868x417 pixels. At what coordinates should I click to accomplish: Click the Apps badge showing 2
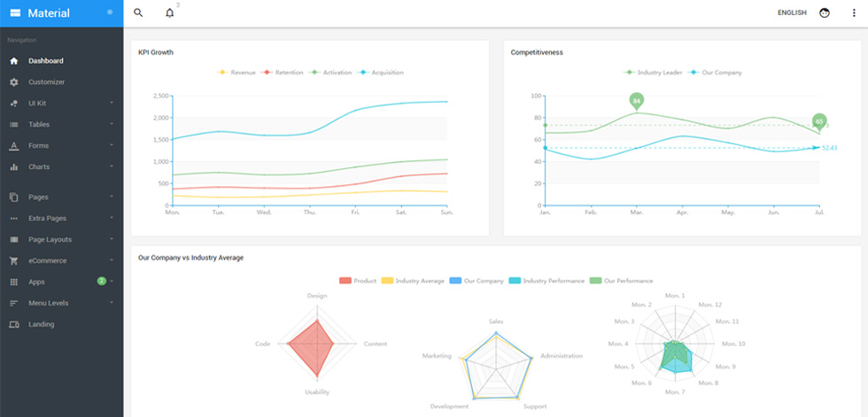tap(101, 281)
